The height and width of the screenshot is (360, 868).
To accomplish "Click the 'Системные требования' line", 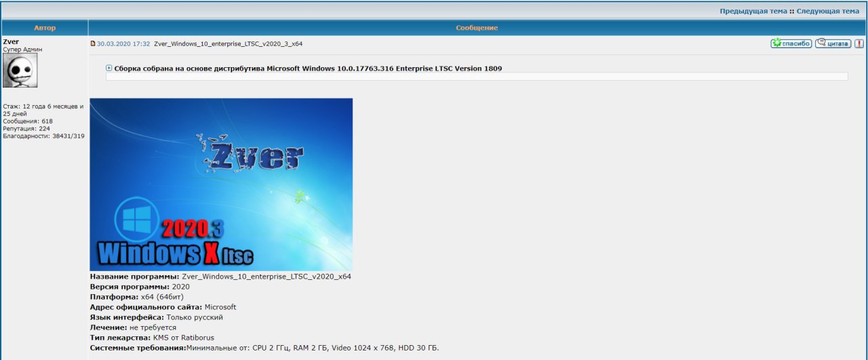I will tap(264, 348).
